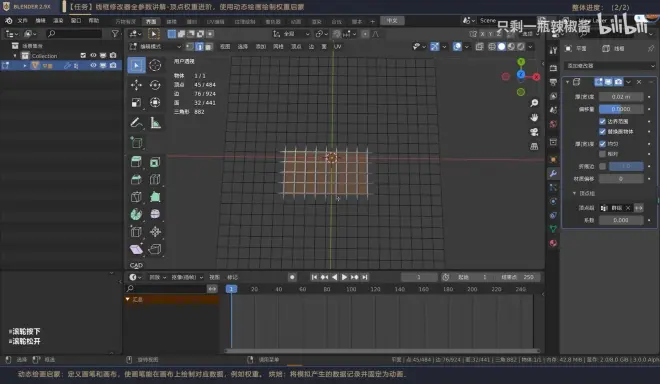Open the 文件 menu
Viewport: 660px width, 384px height.
click(22, 21)
